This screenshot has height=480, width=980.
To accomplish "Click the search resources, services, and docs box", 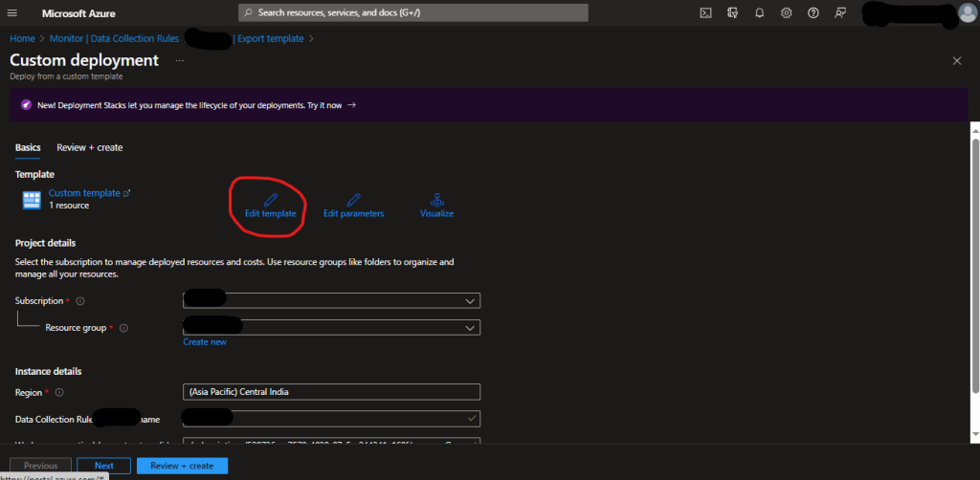I will [413, 13].
